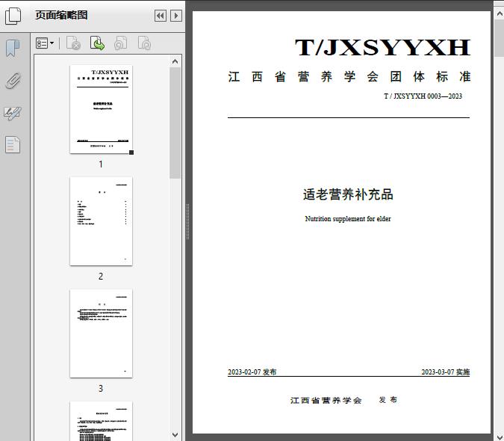
Task: Collapse panel with double left arrow button
Action: point(161,16)
